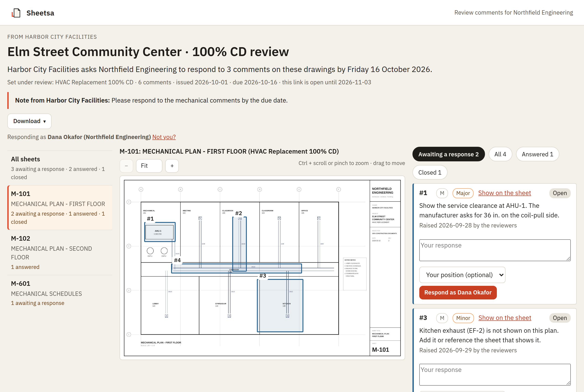
Task: Zoom out with the minus button
Action: [x=126, y=166]
